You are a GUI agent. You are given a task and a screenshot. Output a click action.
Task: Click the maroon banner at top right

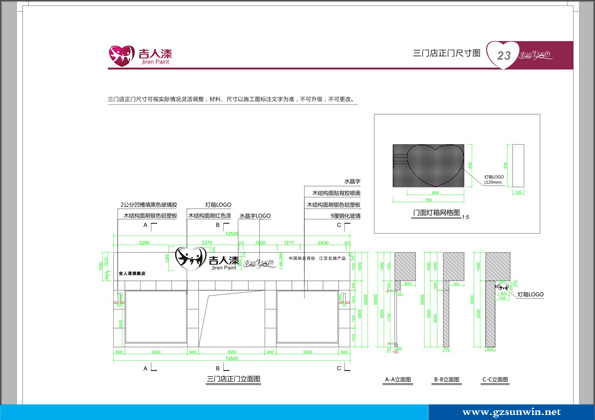coord(530,55)
